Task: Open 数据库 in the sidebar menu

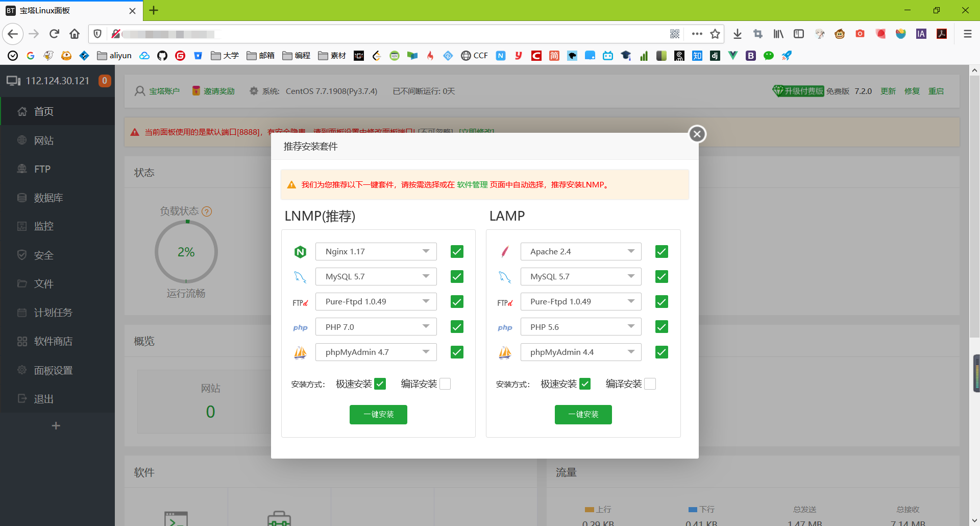Action: (57, 198)
